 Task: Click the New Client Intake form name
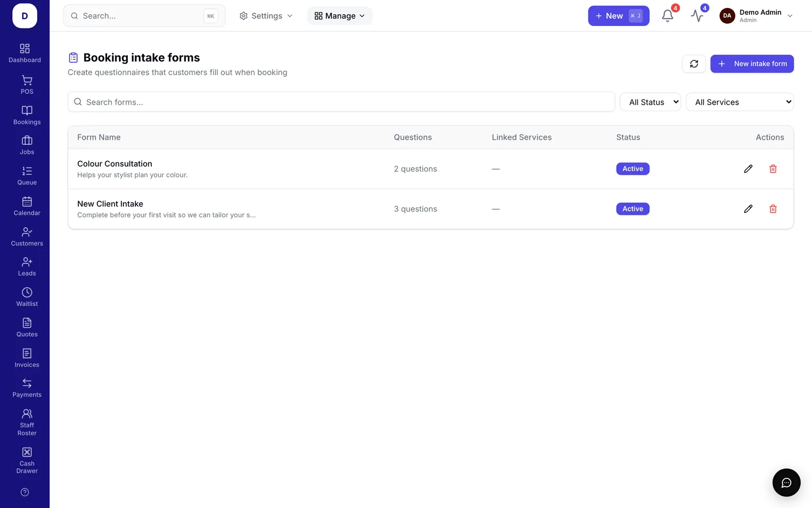tap(110, 204)
